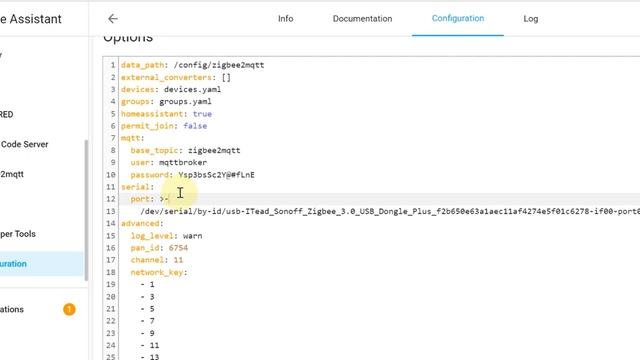Screen dimensions: 640x360
Task: Select the highlighted Configuration sidebar item
Action: (42, 264)
